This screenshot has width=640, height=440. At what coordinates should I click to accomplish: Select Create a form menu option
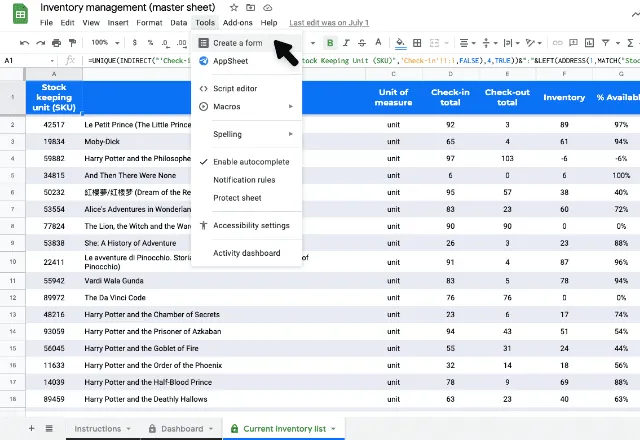point(237,43)
